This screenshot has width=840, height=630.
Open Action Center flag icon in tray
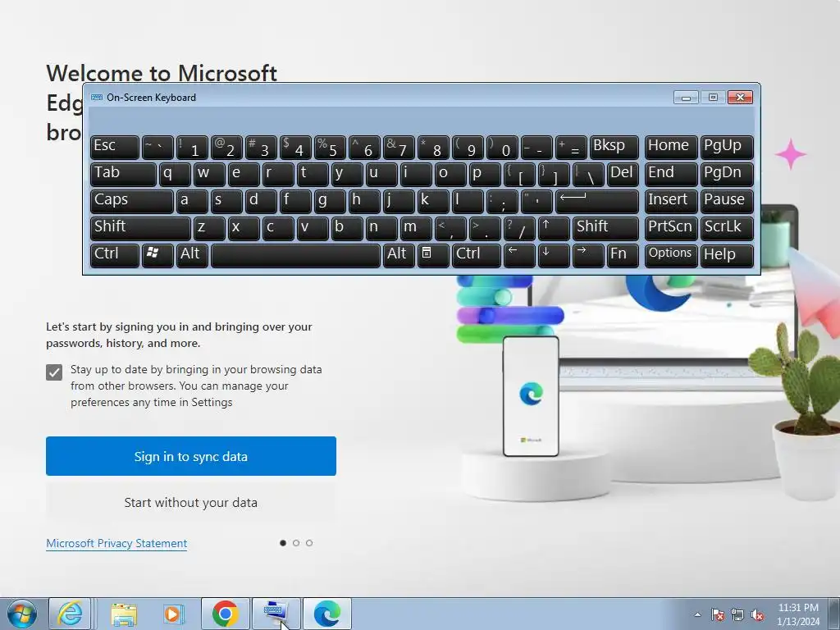tap(718, 614)
